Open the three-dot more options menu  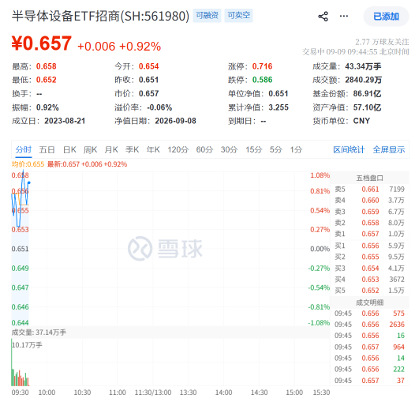[x=344, y=16]
